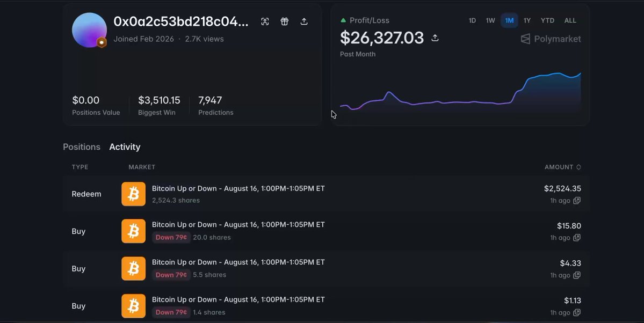Click the scan/QR icon beside the wallet address
The image size is (644, 323).
coord(265,21)
